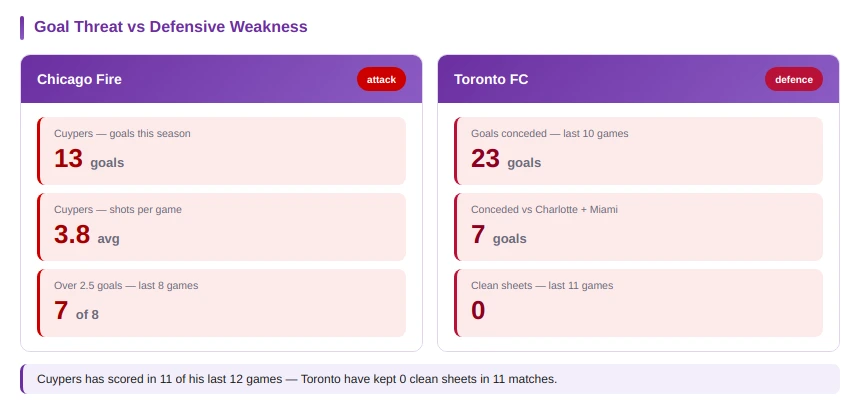The width and height of the screenshot is (860, 410).
Task: Click the 7 goals conceded value
Action: pyautogui.click(x=499, y=236)
